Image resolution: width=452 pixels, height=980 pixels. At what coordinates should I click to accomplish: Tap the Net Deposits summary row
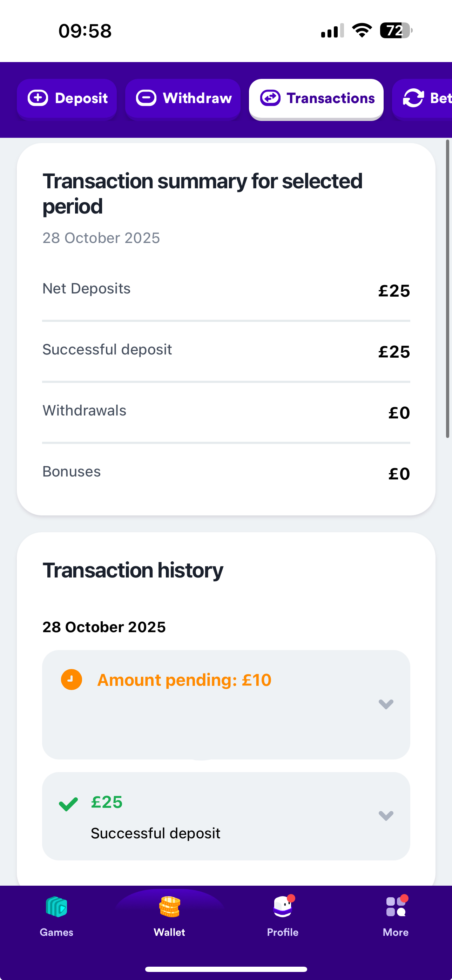tap(226, 290)
